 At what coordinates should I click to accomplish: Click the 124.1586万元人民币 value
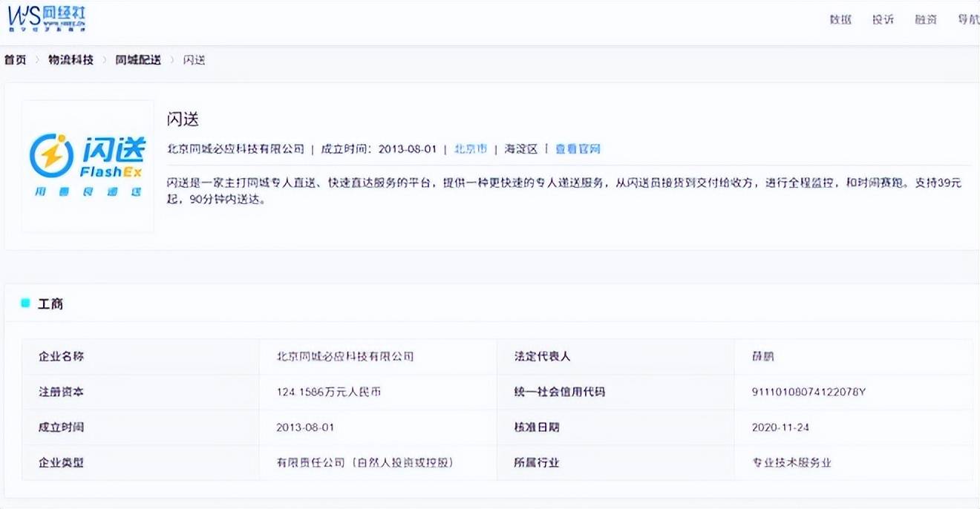coord(329,392)
